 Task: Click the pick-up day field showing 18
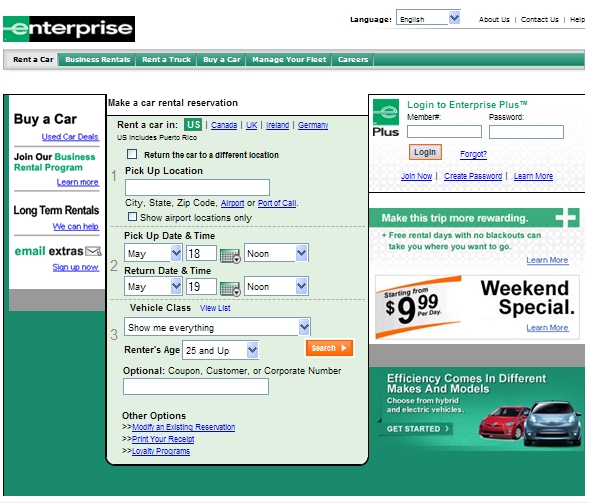[201, 253]
